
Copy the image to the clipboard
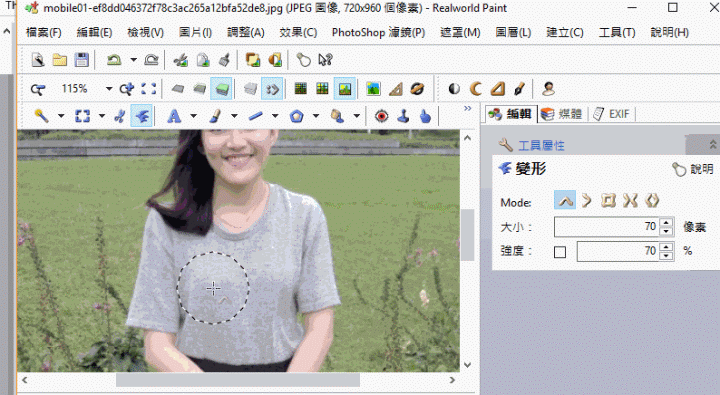[202, 60]
